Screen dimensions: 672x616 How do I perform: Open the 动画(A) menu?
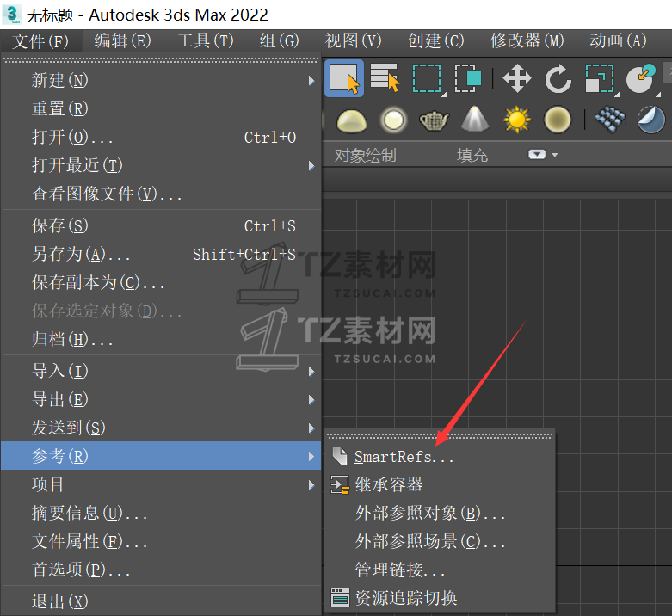pyautogui.click(x=618, y=41)
